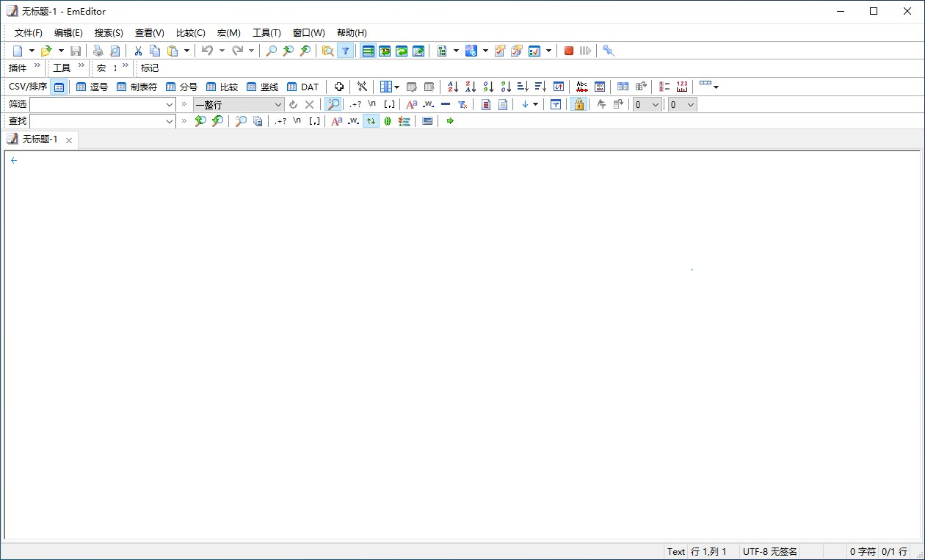Click the Print icon on the main toolbar
The width and height of the screenshot is (925, 560).
(x=98, y=50)
